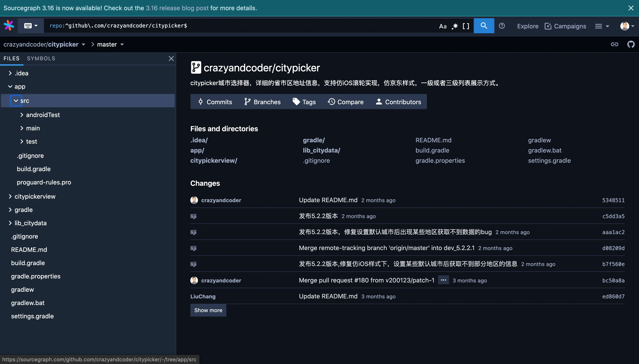
Task: Toggle structural search brackets option
Action: pos(466,26)
